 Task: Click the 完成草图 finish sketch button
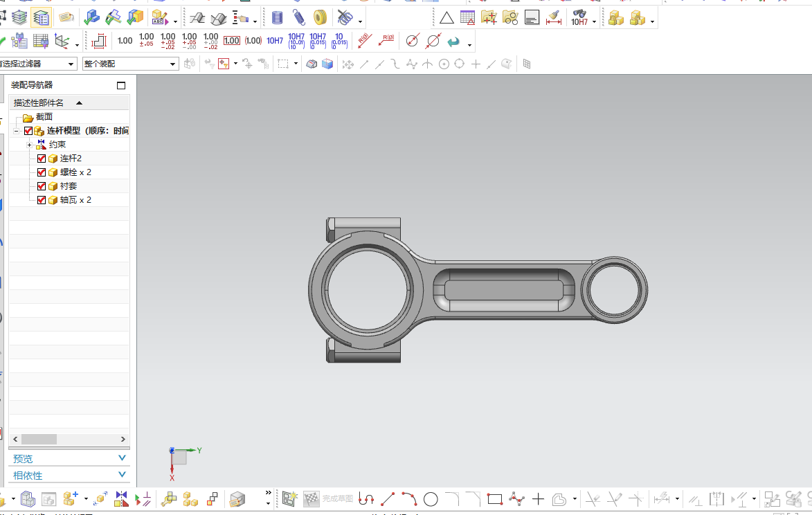(328, 499)
